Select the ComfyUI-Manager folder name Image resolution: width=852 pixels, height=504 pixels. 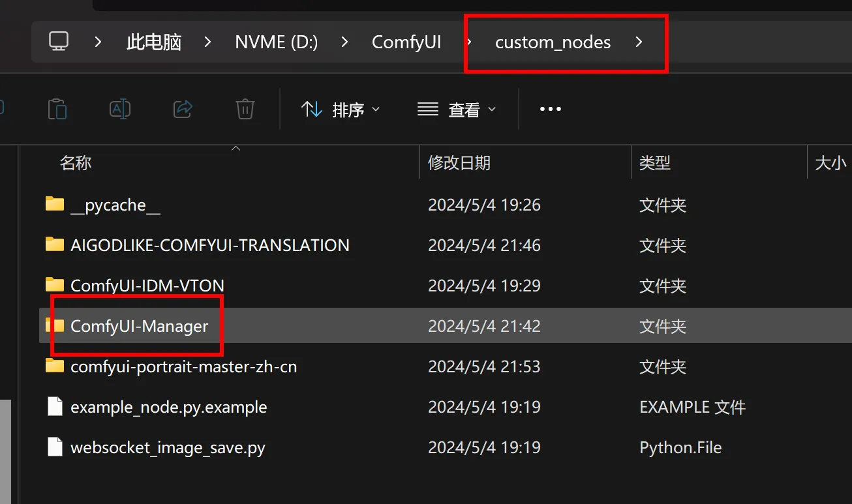[140, 326]
